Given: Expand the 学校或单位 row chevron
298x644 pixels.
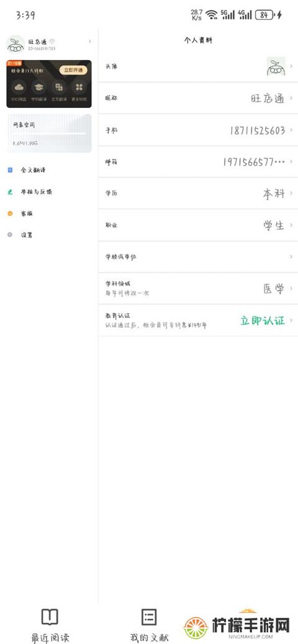Looking at the screenshot, I should point(291,257).
